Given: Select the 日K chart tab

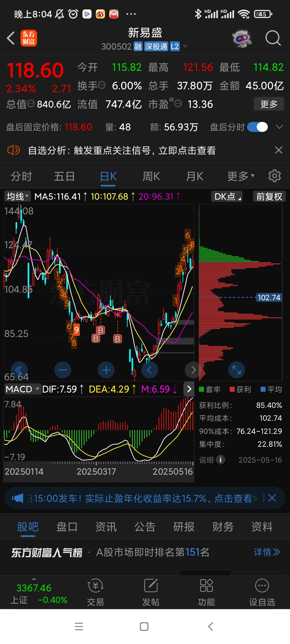Looking at the screenshot, I should pyautogui.click(x=108, y=177).
